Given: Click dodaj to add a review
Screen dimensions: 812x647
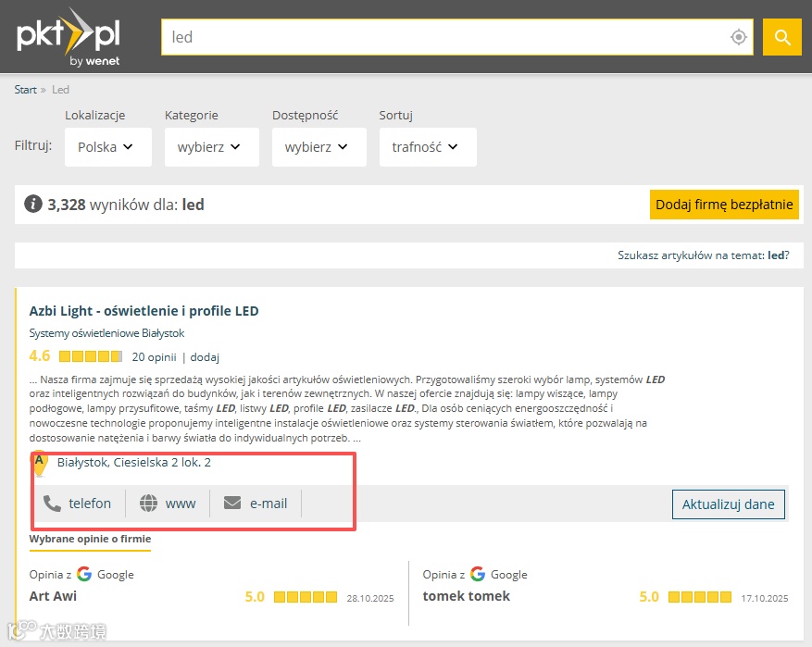Looking at the screenshot, I should (x=205, y=357).
